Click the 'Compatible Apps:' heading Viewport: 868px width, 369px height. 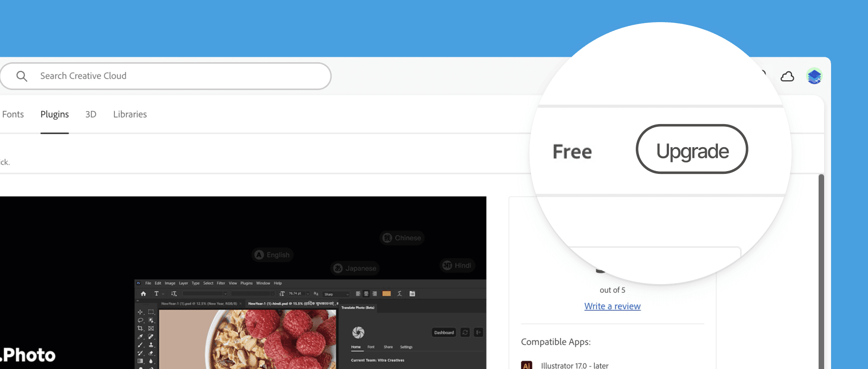pyautogui.click(x=556, y=342)
